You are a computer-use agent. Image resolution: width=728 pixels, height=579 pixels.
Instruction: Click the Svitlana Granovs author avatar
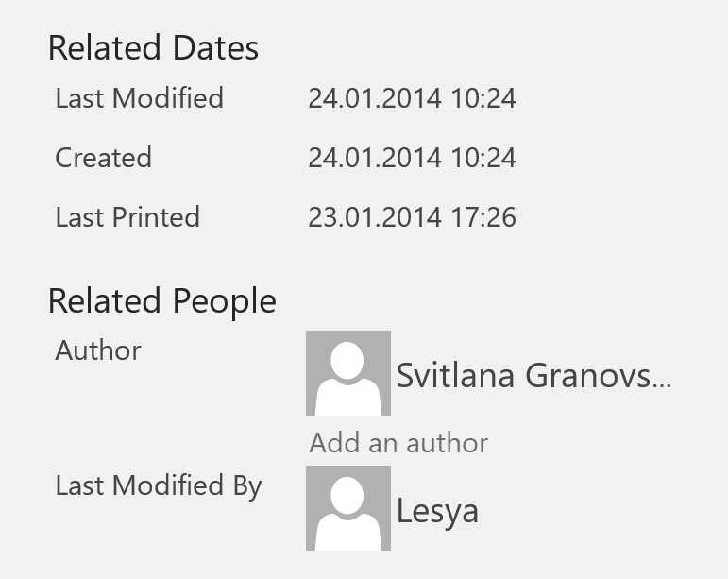348,373
